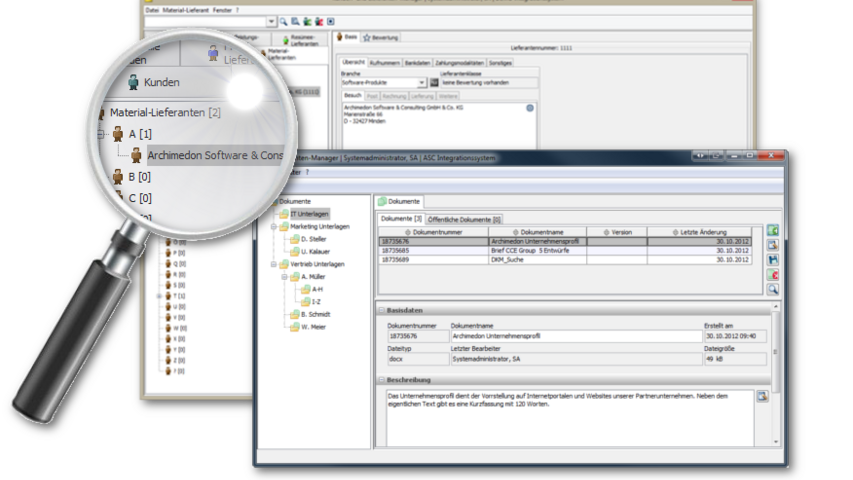Expand the T [1] supplier tree node
The height and width of the screenshot is (480, 853).
(x=159, y=296)
